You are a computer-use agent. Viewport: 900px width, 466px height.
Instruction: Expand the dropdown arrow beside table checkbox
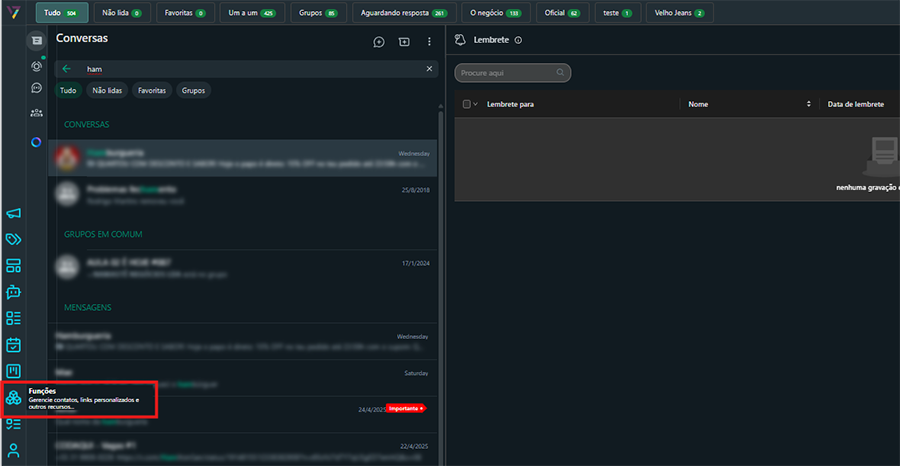475,104
